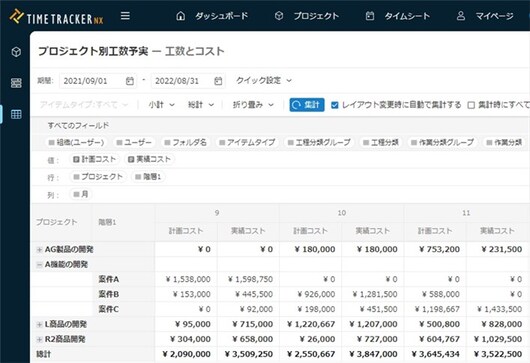Open the server stack icon in sidebar
The image size is (530, 363).
[x=16, y=83]
